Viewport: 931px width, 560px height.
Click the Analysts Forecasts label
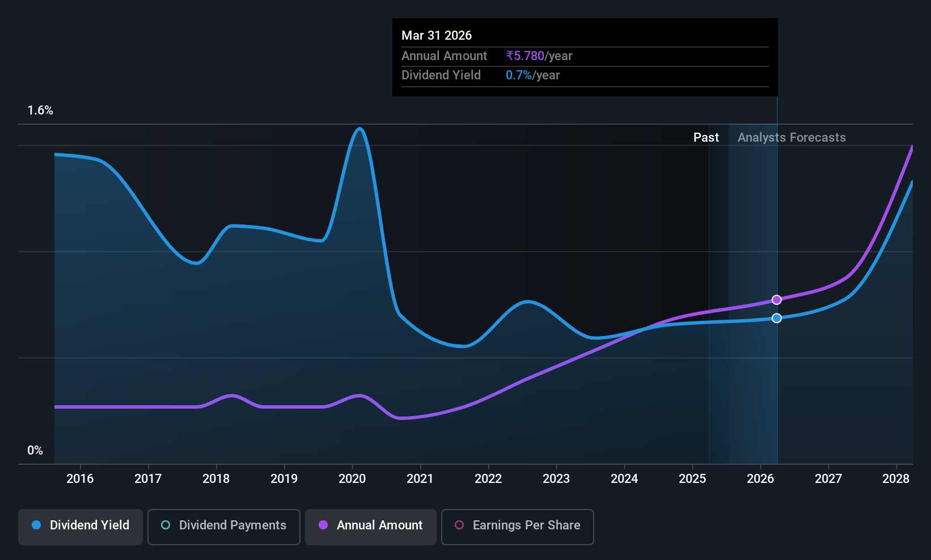point(792,137)
